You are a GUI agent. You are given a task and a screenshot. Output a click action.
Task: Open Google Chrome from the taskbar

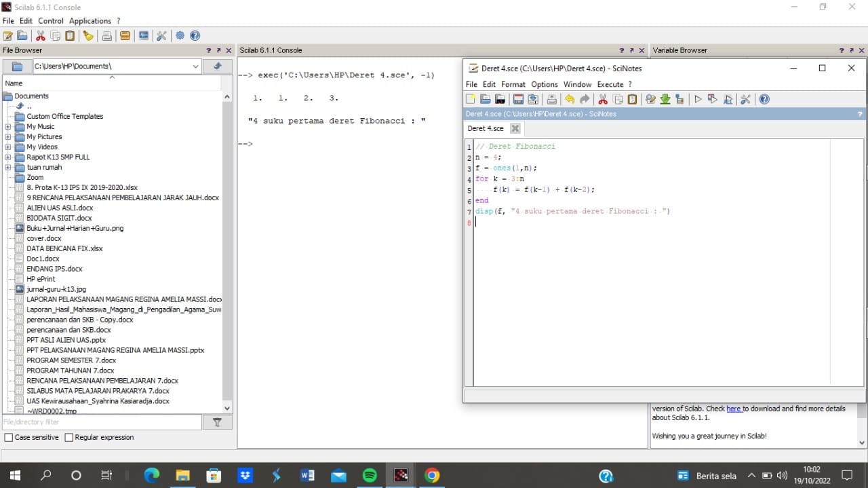click(x=432, y=476)
